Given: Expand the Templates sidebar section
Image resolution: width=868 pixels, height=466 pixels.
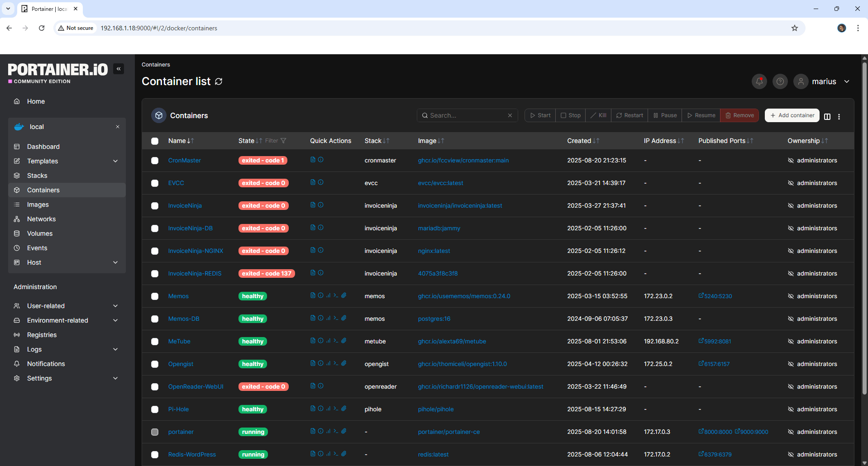Looking at the screenshot, I should coord(67,161).
